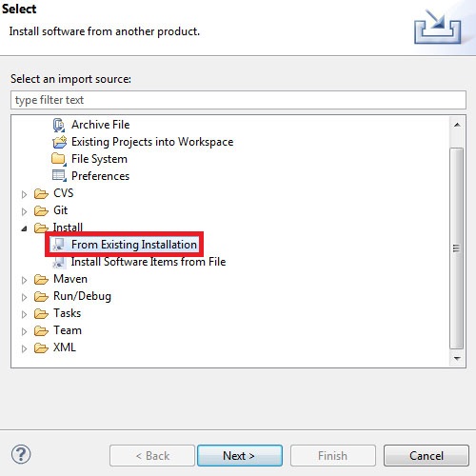Select the Archive File icon
Viewport: 476px width, 476px height.
tap(59, 125)
